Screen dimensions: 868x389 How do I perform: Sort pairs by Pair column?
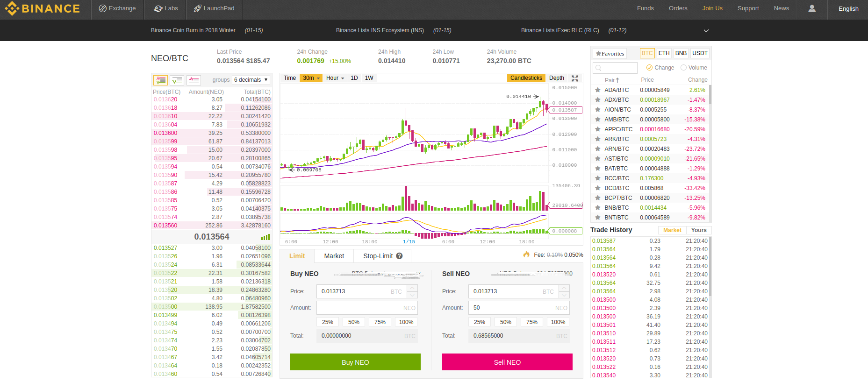612,80
